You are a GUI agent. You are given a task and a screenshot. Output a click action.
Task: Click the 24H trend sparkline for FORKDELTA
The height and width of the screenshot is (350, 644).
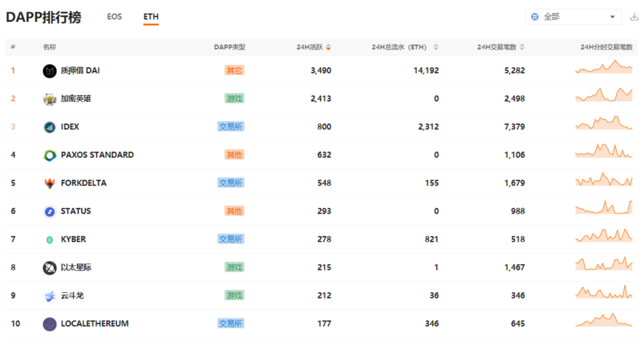[x=604, y=179]
